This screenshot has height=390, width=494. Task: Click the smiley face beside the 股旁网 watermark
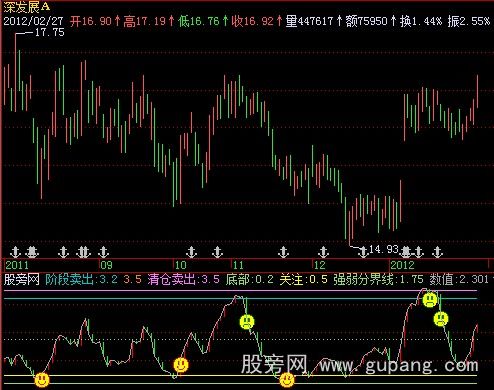point(287,380)
